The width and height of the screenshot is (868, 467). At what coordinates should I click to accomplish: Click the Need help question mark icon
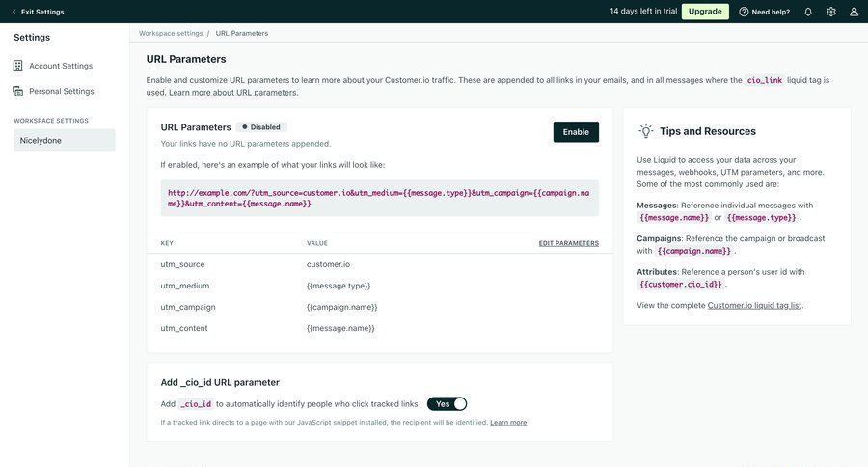(744, 12)
